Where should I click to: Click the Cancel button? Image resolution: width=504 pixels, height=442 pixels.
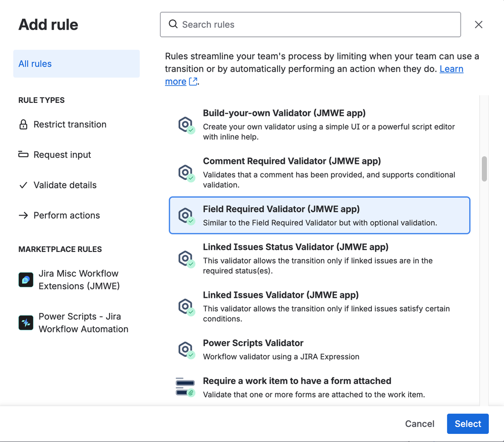click(419, 424)
